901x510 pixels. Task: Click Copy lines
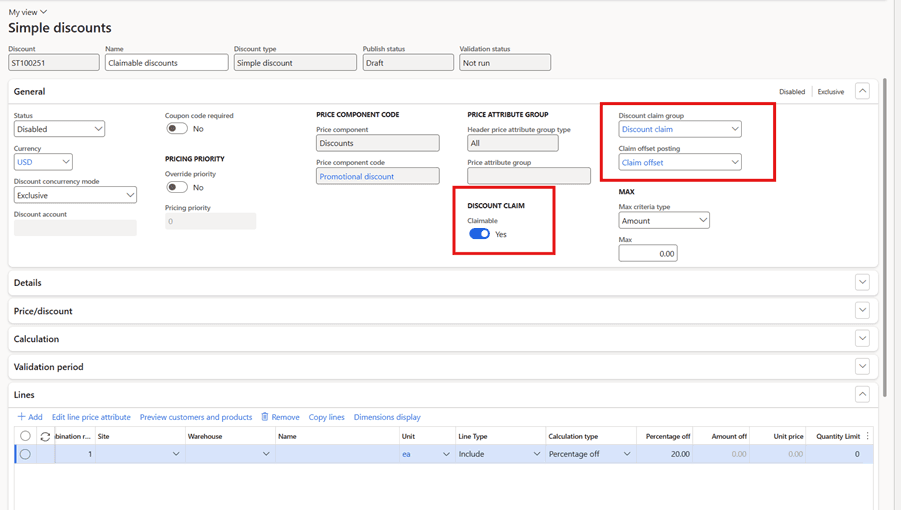tap(326, 417)
